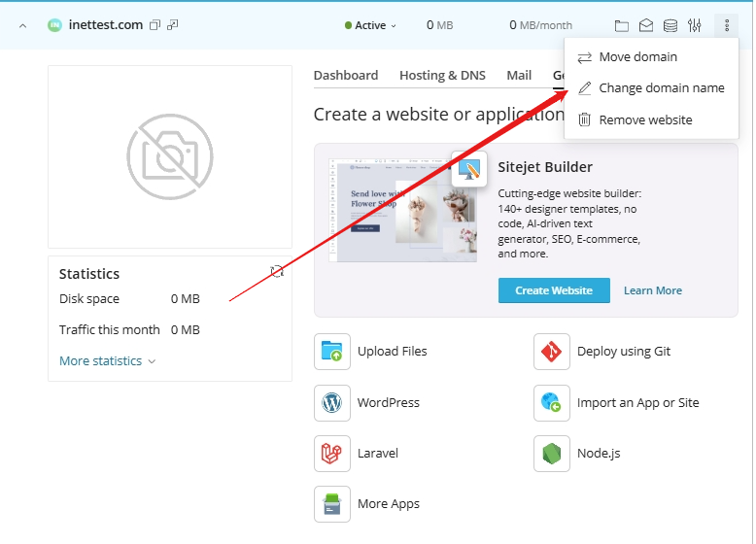Collapse the inettest.com domain row

(x=22, y=26)
